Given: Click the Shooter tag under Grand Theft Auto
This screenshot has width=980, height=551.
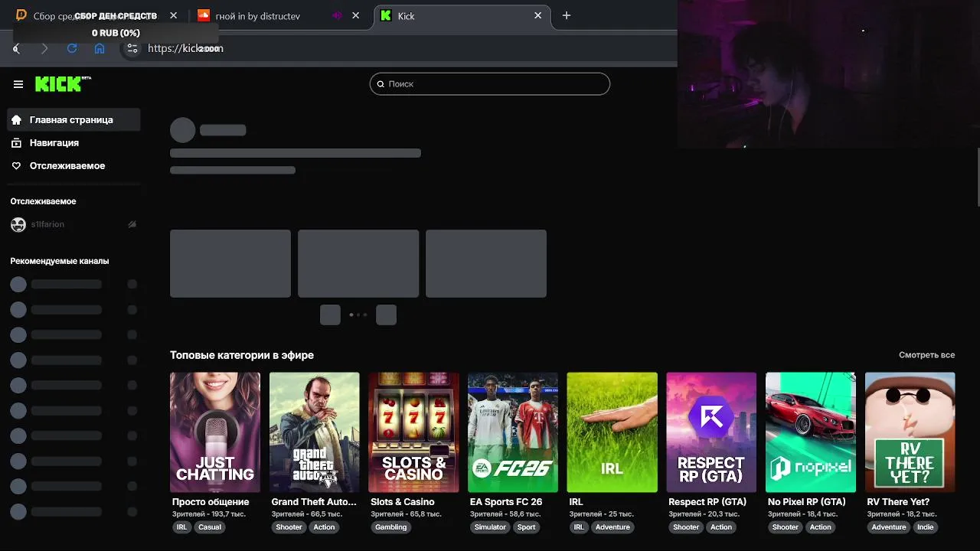Looking at the screenshot, I should coord(289,527).
